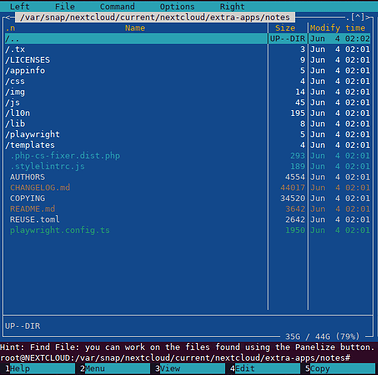Click the Jun 4 02:02 modify time
This screenshot has width=378, height=375.
340,39
